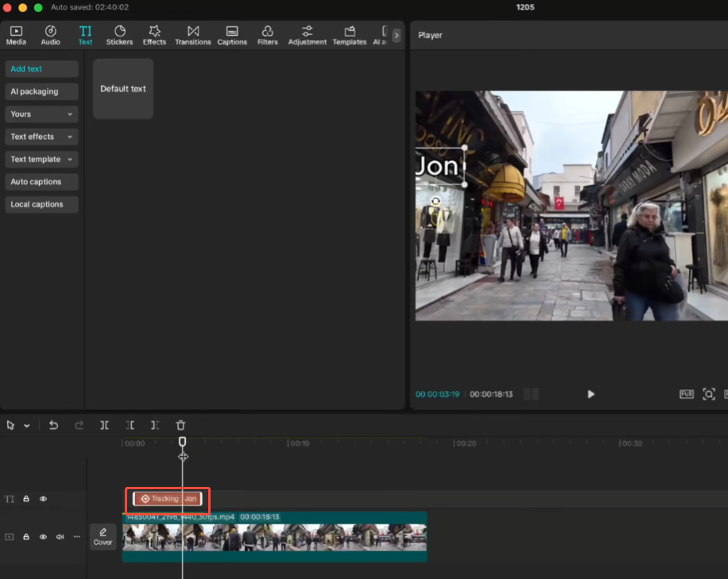Mute the main video track audio
Screen dimensions: 728x579
pos(60,537)
